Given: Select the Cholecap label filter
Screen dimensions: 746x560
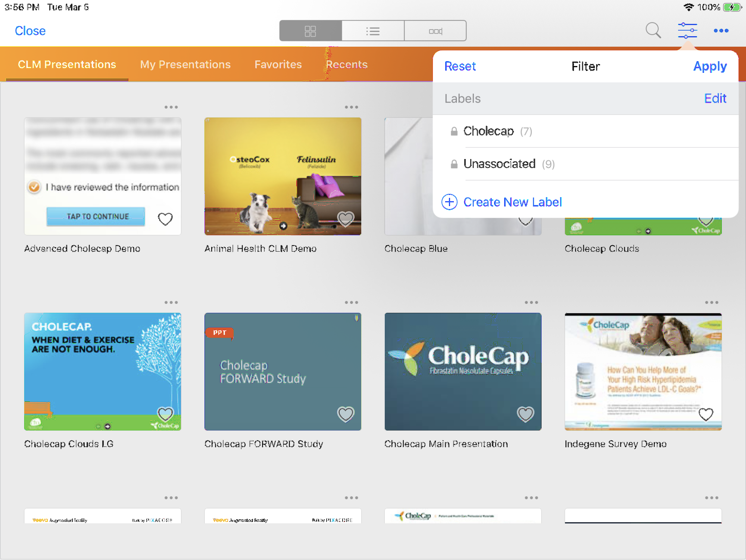Looking at the screenshot, I should 489,131.
